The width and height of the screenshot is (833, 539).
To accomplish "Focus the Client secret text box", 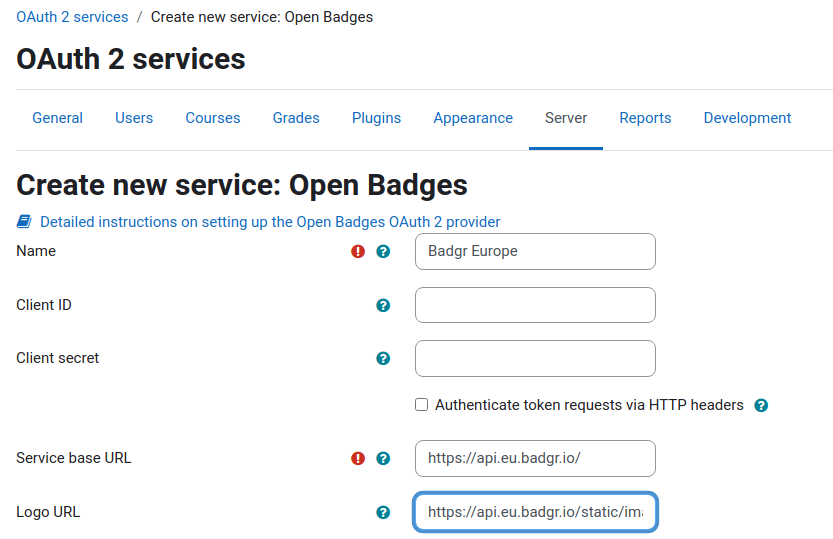I will coord(535,358).
